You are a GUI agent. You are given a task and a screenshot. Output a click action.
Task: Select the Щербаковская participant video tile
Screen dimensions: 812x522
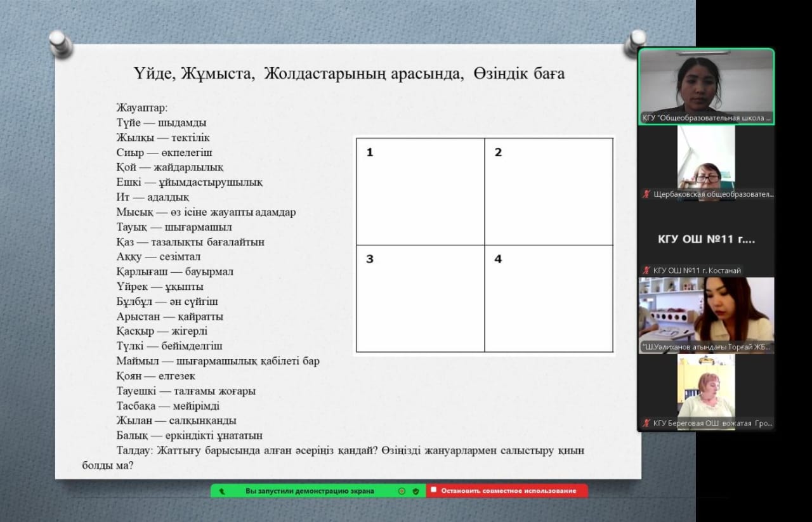tap(706, 162)
